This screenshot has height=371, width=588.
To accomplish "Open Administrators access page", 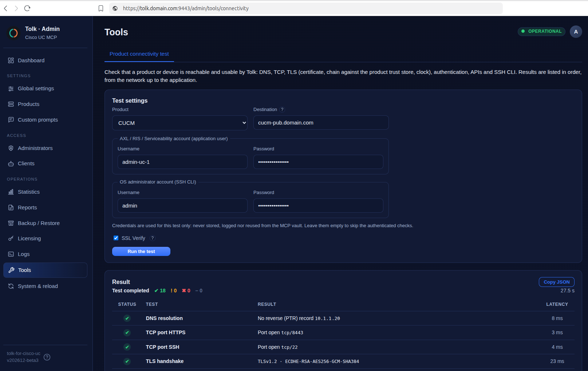I will tap(45, 148).
